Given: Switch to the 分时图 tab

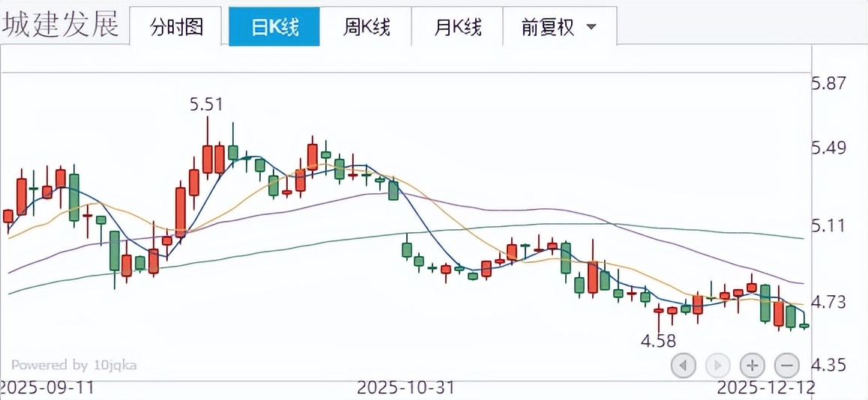Looking at the screenshot, I should (176, 28).
